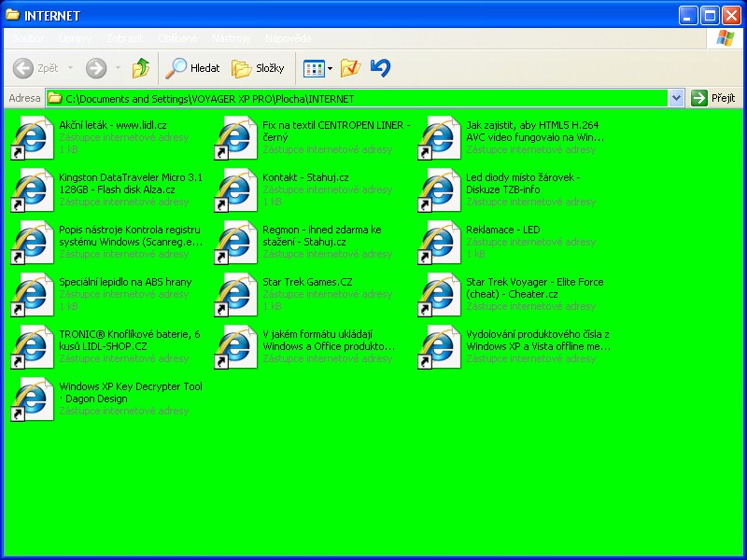Click the blue Undo arrow toolbar icon

[x=380, y=68]
